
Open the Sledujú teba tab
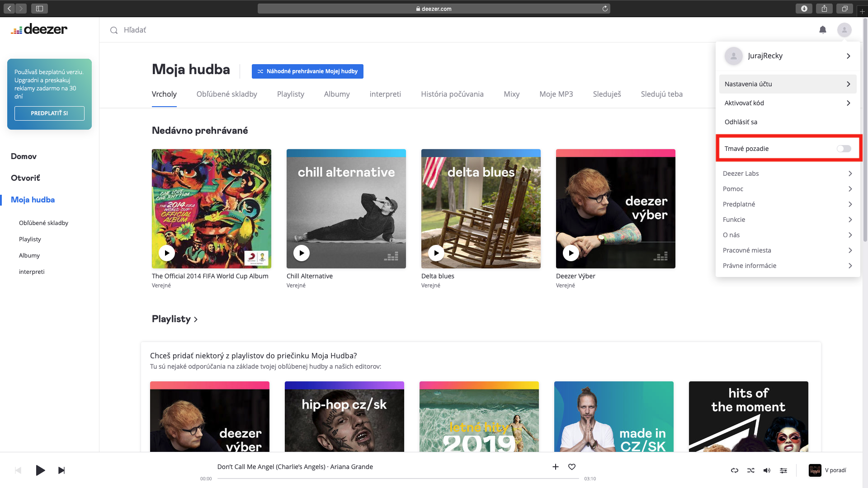(x=661, y=94)
